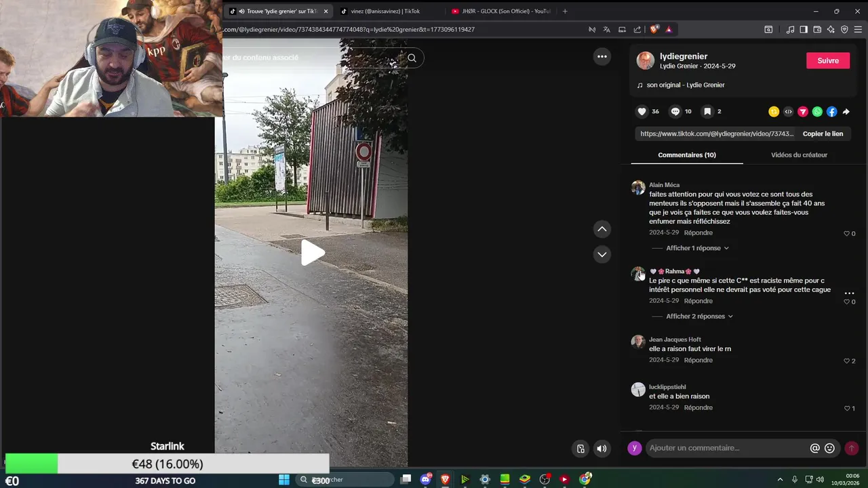Switch to 'vinez (@anissavinez) | TikTok' browser tab
The image size is (868, 488).
point(385,11)
